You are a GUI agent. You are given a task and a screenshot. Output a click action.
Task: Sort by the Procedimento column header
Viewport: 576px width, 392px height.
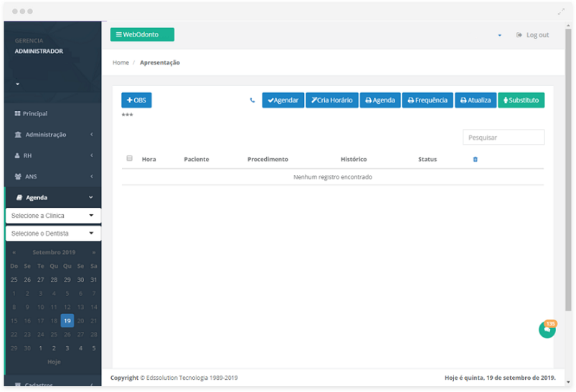coord(268,159)
